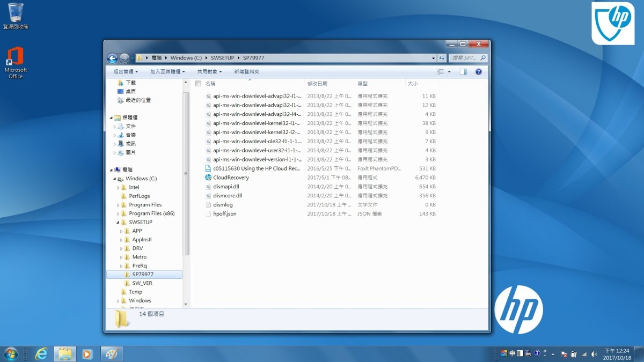644x362 pixels.
Task: Select Program Files (x86) in tree
Action: click(151, 213)
